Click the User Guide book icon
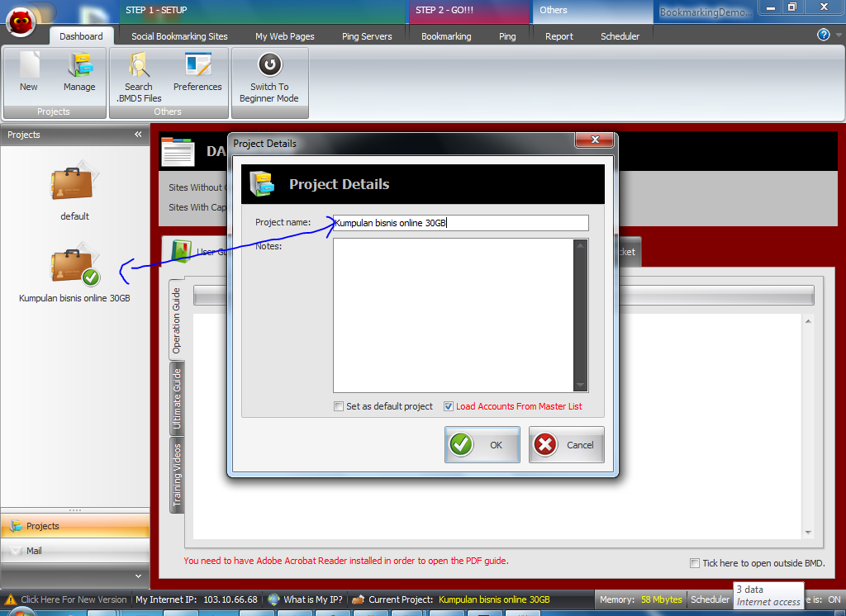The height and width of the screenshot is (616, 846). click(x=182, y=251)
